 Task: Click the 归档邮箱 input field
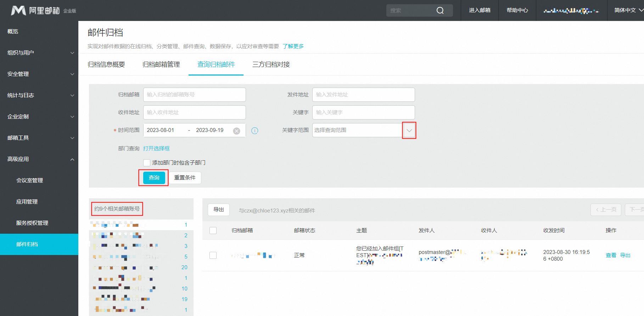tap(194, 95)
